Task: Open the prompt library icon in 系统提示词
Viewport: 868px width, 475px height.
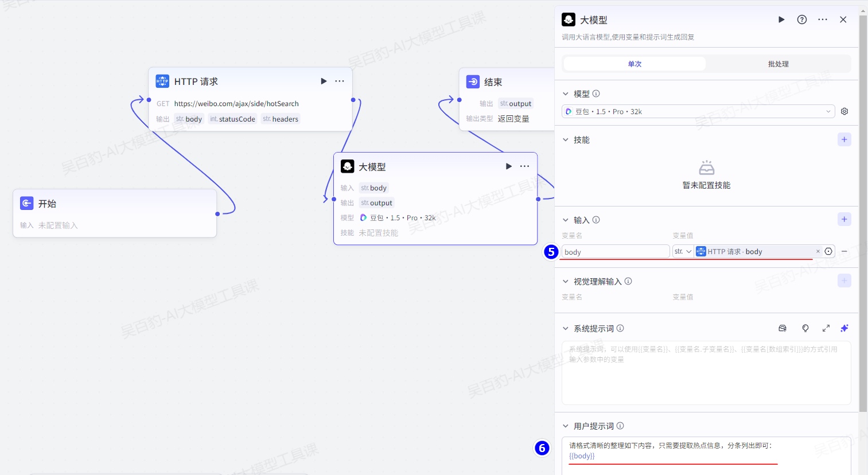Action: tap(783, 328)
